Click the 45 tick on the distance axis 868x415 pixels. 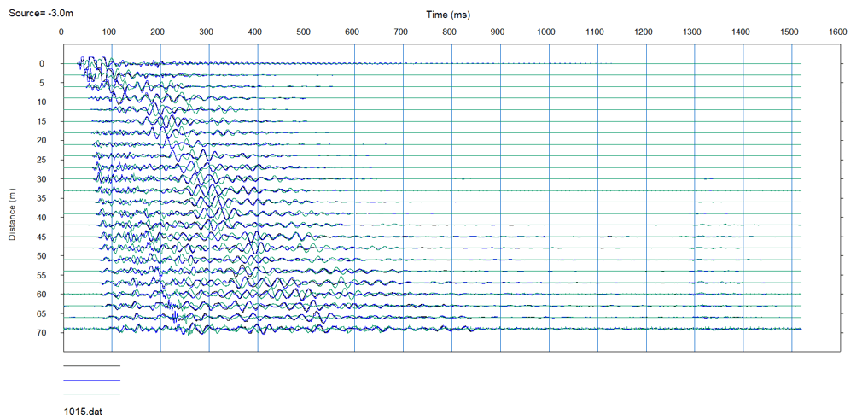point(40,237)
